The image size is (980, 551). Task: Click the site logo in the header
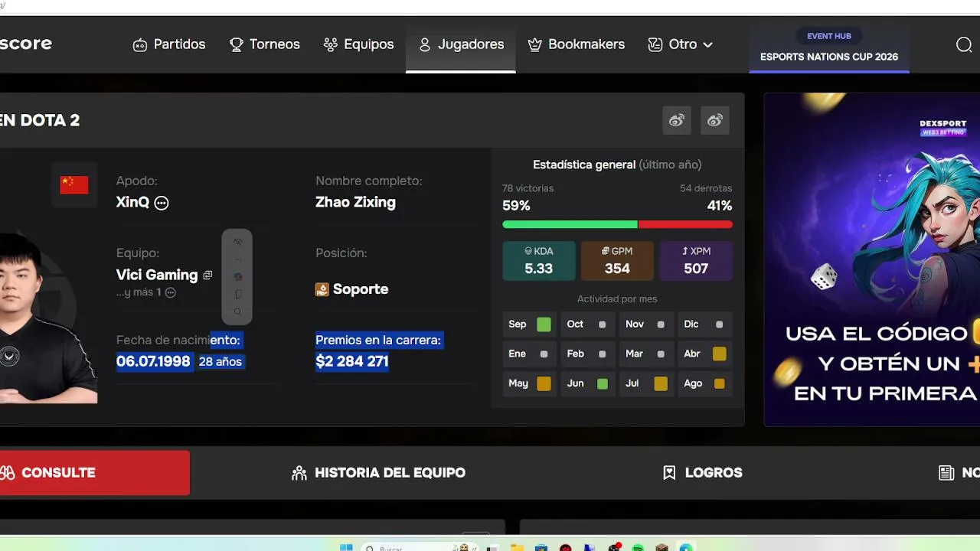[26, 44]
